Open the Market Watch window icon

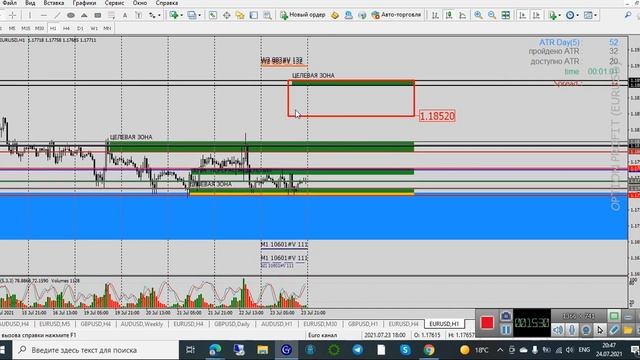point(213,15)
